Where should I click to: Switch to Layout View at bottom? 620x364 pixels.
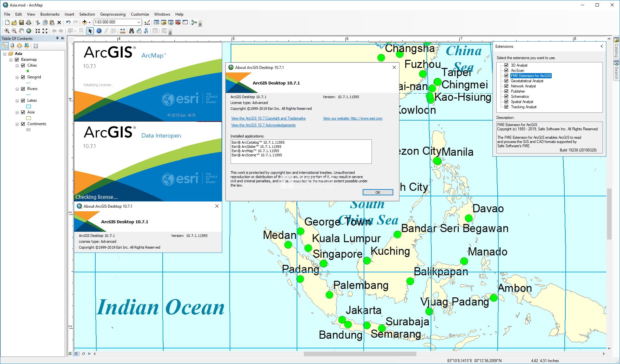pyautogui.click(x=76, y=354)
